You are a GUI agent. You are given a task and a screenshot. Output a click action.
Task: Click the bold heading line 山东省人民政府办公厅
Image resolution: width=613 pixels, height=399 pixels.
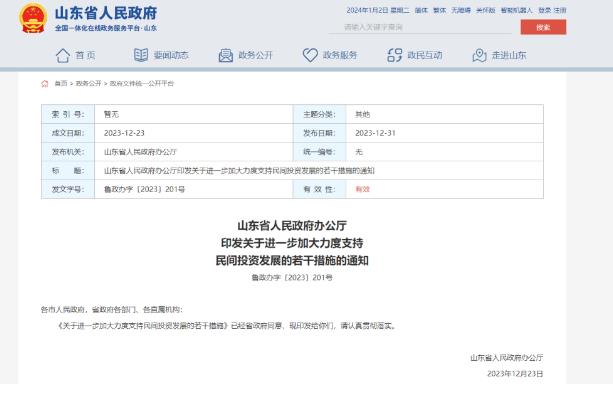tap(292, 225)
